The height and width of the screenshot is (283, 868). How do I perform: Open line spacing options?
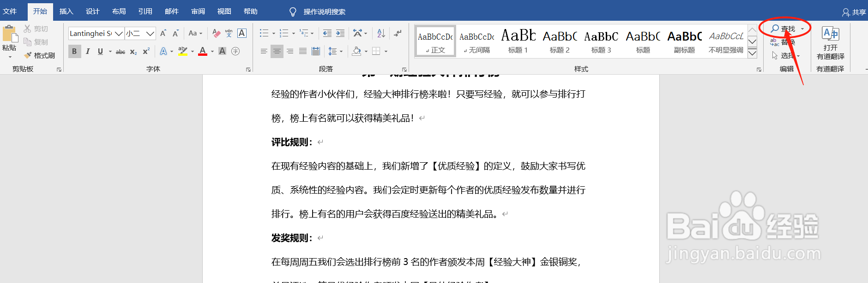pyautogui.click(x=335, y=51)
